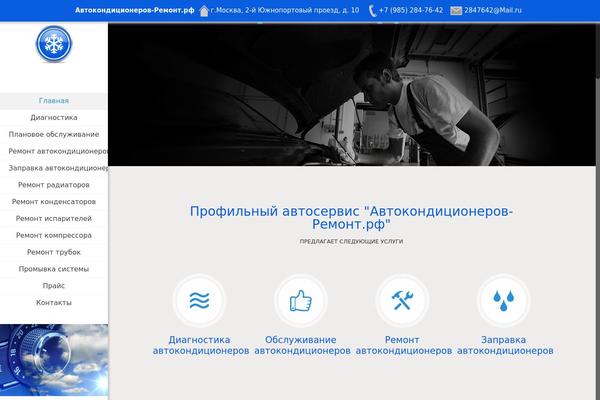Open the Диагностика автокондиционеров service link
The height and width of the screenshot is (400, 600).
pyautogui.click(x=201, y=345)
